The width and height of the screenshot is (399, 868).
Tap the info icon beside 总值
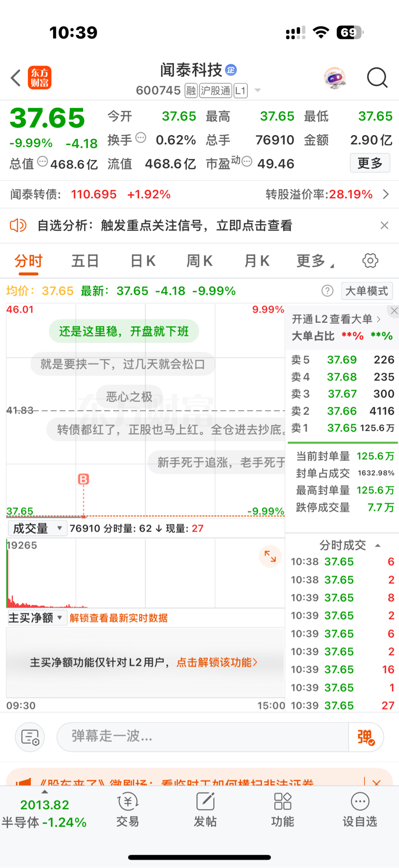click(43, 162)
